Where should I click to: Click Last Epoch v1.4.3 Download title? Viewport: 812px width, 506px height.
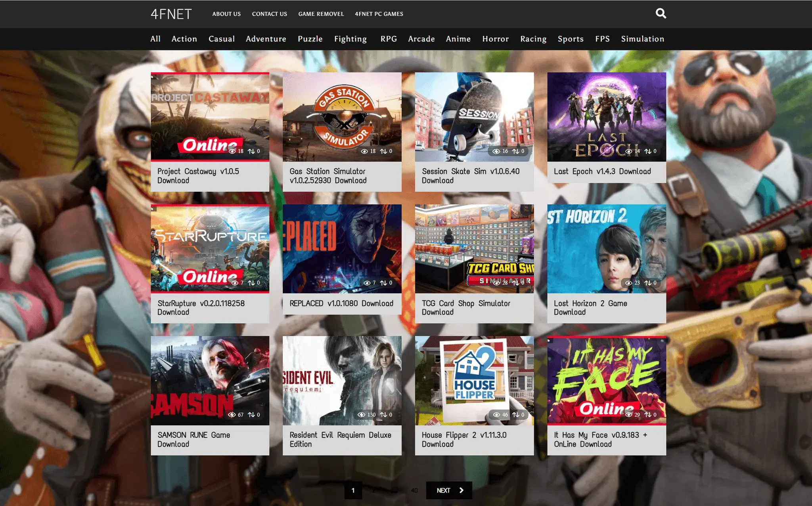coord(602,171)
